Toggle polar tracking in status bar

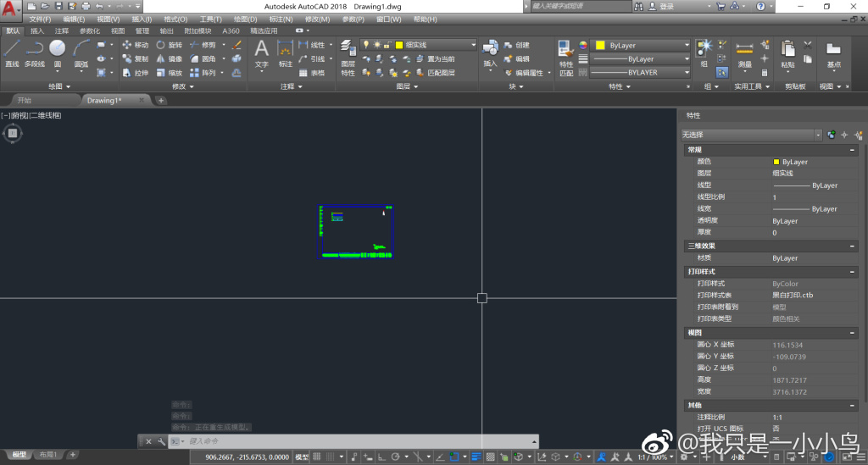(x=395, y=457)
